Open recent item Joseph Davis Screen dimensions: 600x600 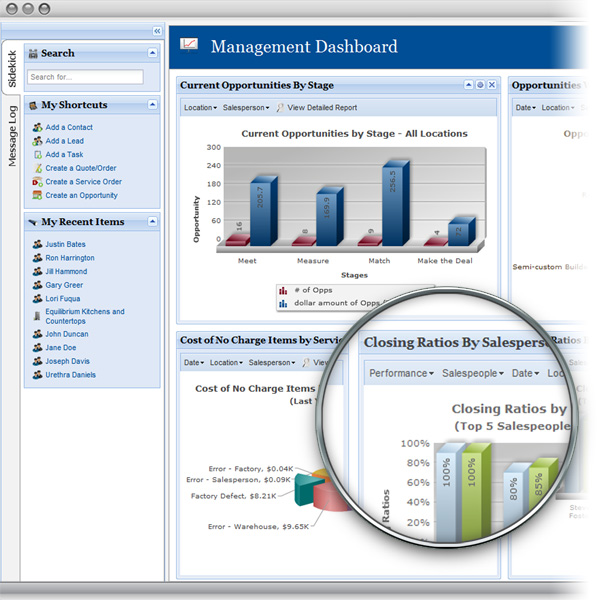click(67, 361)
